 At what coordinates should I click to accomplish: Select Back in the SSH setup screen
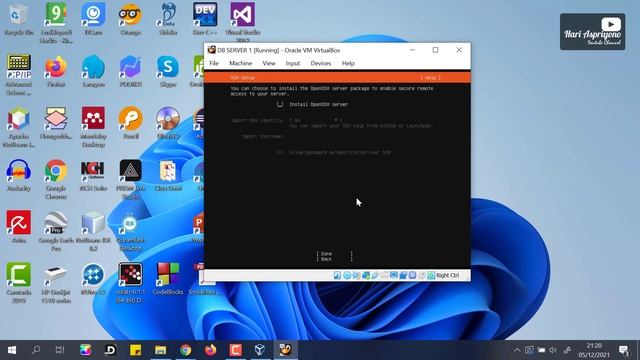tap(335, 259)
